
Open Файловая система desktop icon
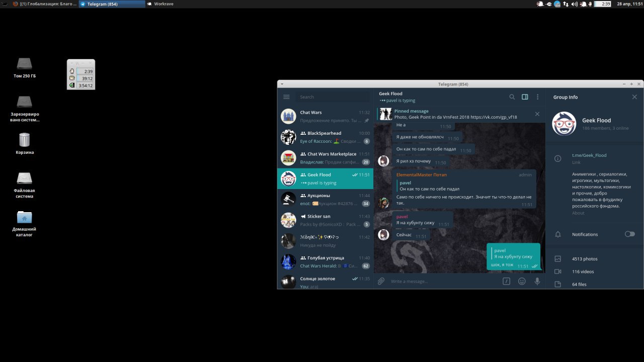[x=25, y=185]
